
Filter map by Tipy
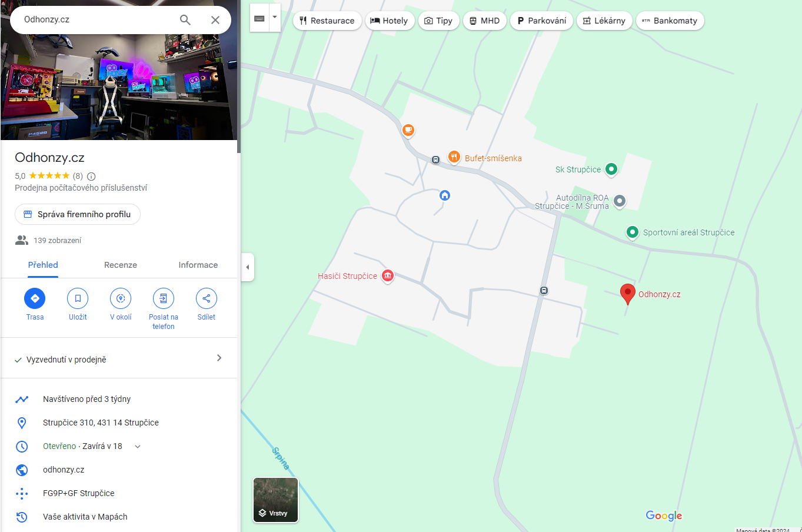coord(439,21)
